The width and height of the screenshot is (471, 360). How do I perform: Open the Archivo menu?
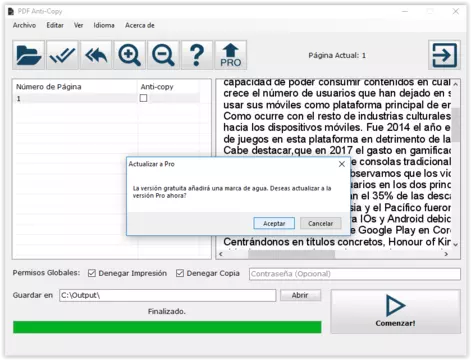[24, 25]
